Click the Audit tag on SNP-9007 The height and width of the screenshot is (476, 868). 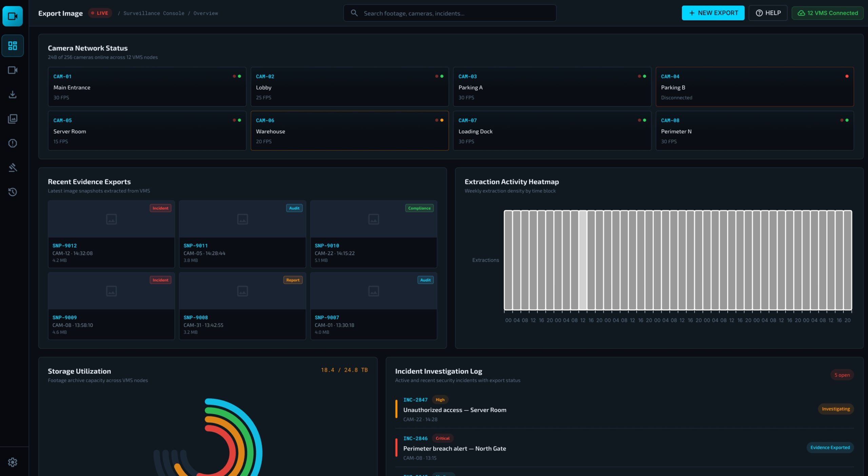[x=426, y=280]
